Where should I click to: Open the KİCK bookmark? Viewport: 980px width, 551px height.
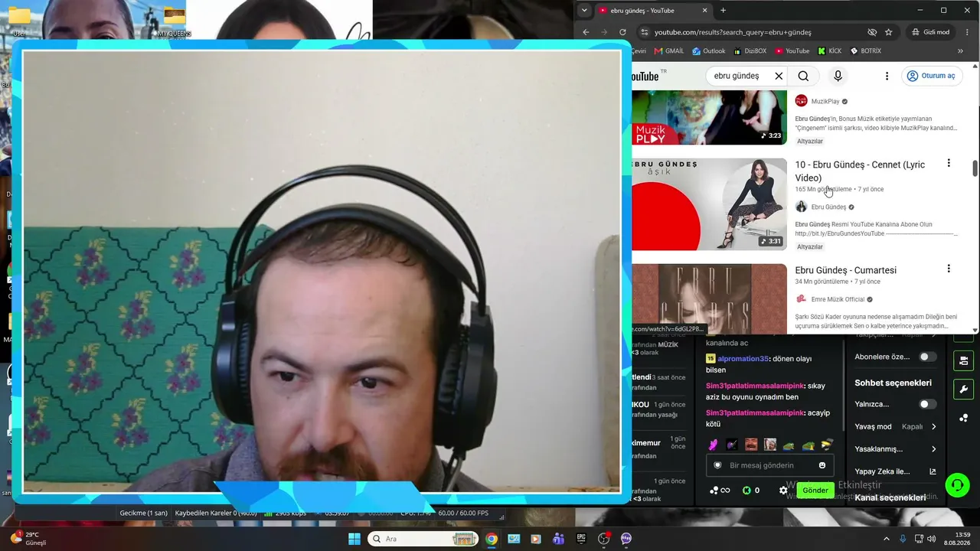tap(830, 51)
